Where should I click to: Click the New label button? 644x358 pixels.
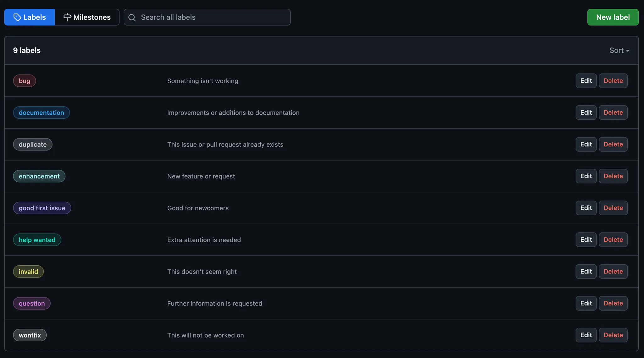click(x=613, y=17)
